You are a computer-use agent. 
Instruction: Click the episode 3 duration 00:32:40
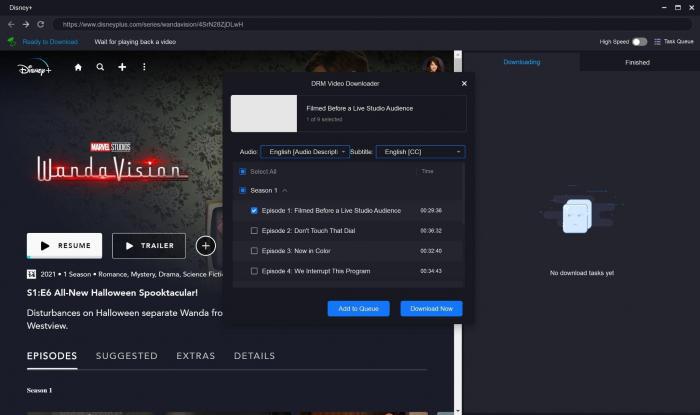[431, 251]
